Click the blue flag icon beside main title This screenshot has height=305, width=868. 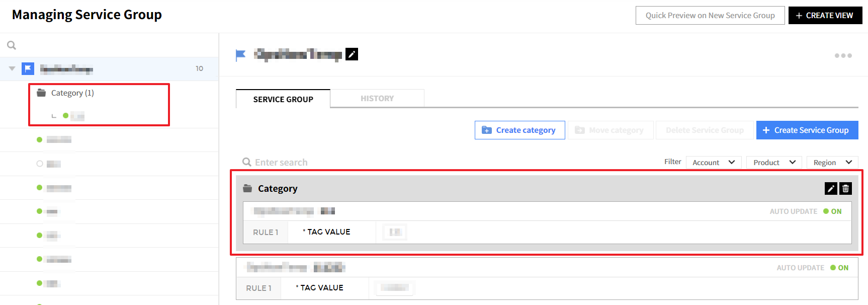[241, 55]
